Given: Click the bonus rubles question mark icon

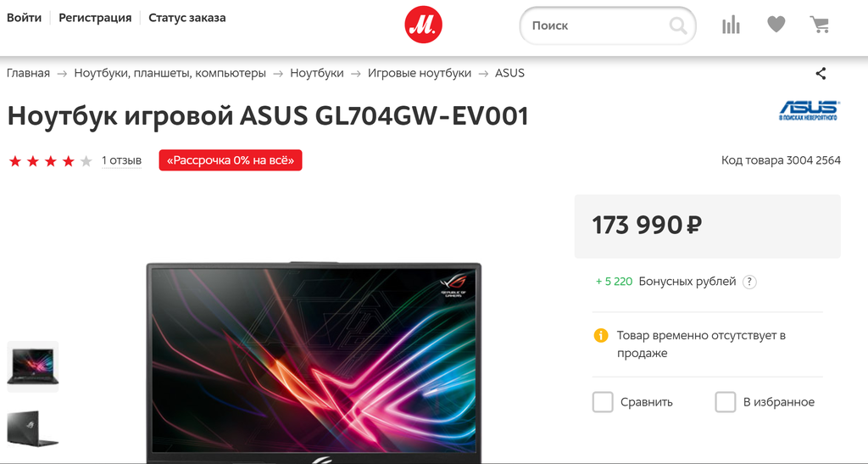Looking at the screenshot, I should click(x=749, y=282).
